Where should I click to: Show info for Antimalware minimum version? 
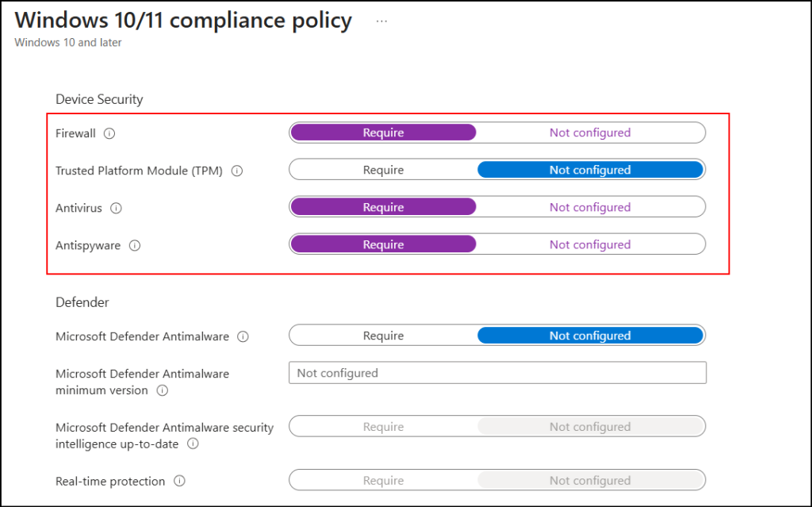coord(162,390)
